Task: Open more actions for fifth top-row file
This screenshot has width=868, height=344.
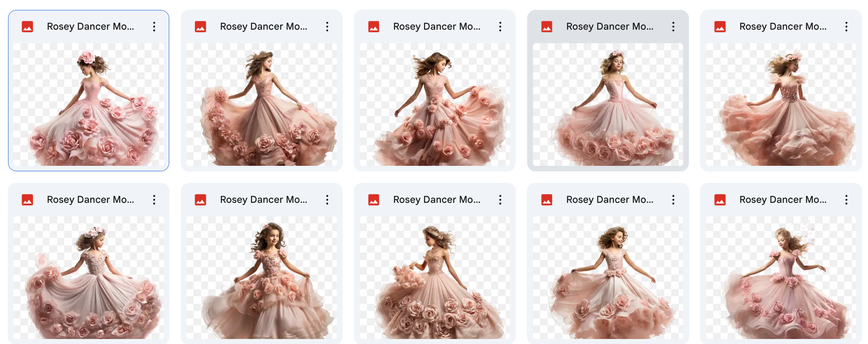Action: tap(846, 27)
